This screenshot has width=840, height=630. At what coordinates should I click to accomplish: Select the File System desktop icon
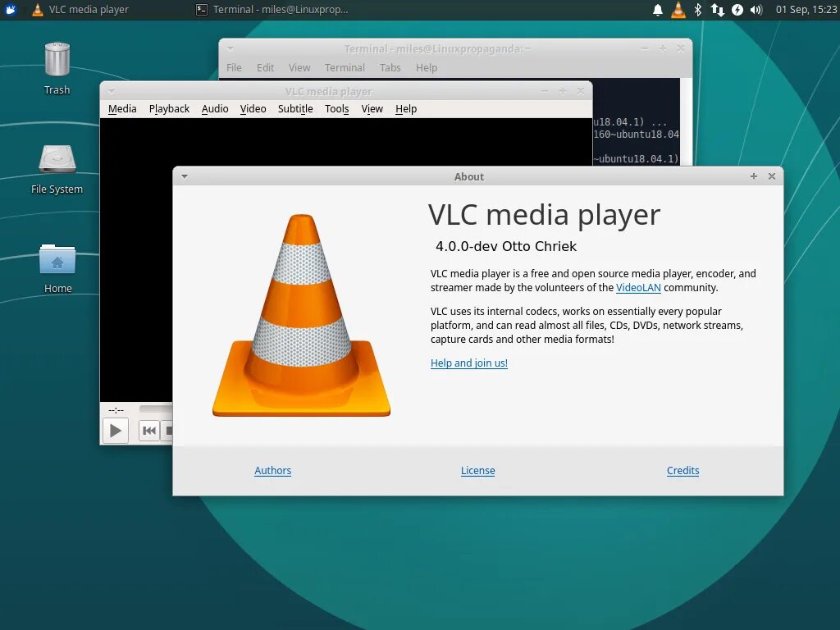pyautogui.click(x=57, y=169)
